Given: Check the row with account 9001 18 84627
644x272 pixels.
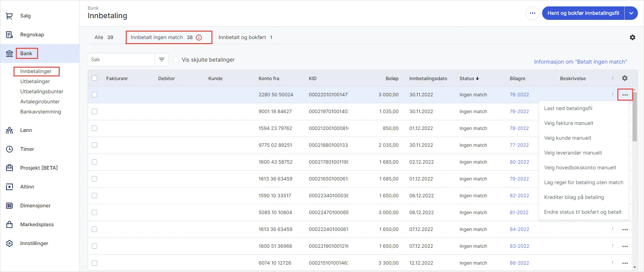Looking at the screenshot, I should coord(94,111).
